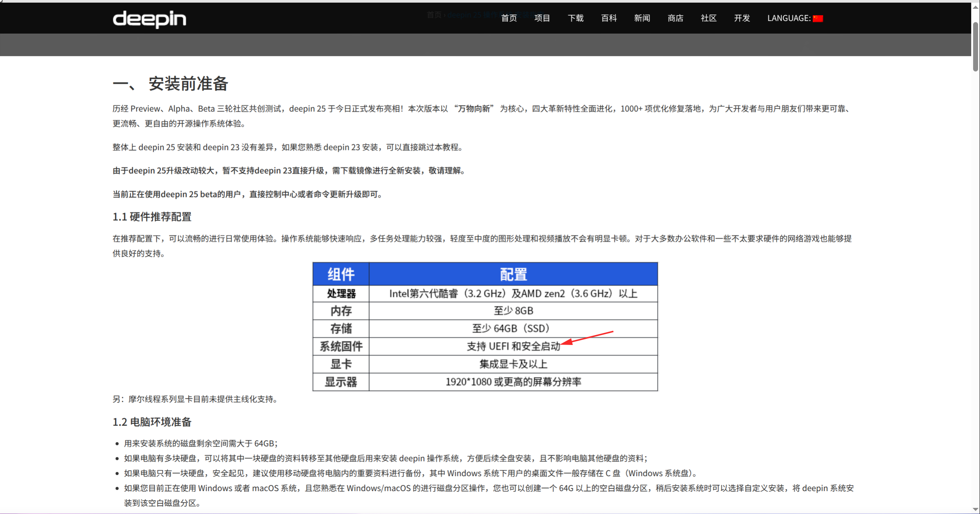Click the 系统固件 row label
The height and width of the screenshot is (514, 980).
coord(341,346)
